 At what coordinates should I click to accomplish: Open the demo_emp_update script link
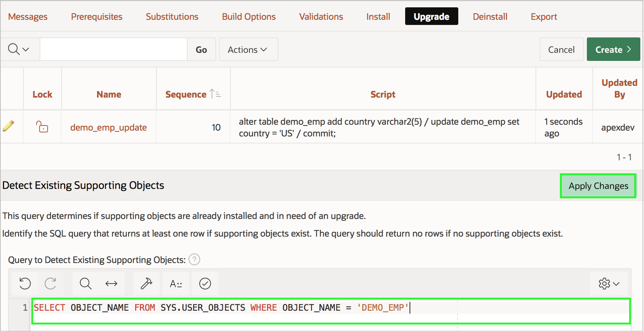pyautogui.click(x=108, y=127)
